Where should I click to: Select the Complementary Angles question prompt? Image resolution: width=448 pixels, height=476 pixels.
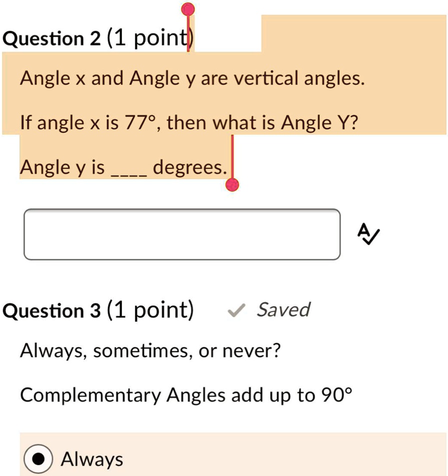pyautogui.click(x=185, y=395)
